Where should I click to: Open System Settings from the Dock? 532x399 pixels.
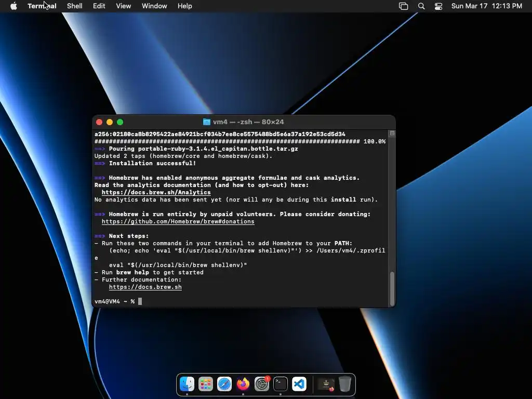pyautogui.click(x=262, y=384)
